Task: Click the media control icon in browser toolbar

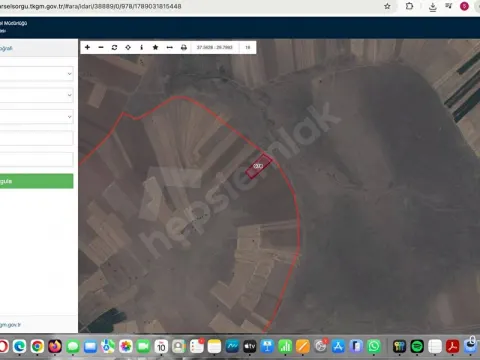Action: (x=449, y=6)
